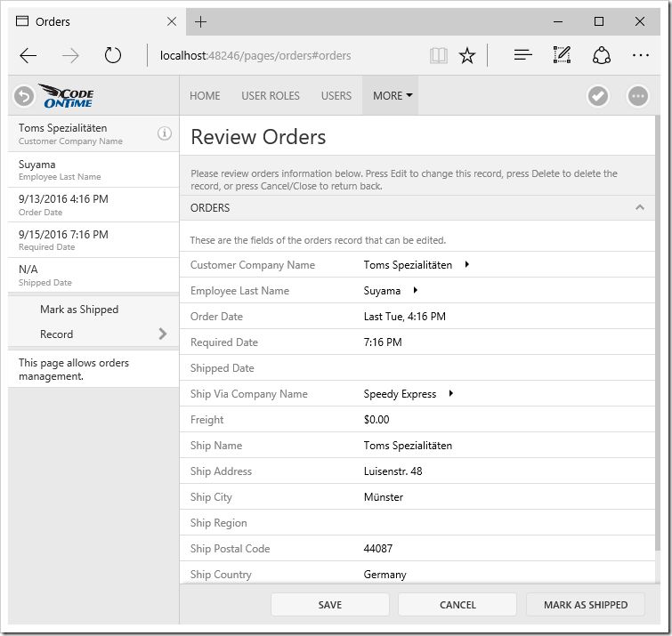Open browser More actions ellipsis
The height and width of the screenshot is (636, 672).
point(640,55)
